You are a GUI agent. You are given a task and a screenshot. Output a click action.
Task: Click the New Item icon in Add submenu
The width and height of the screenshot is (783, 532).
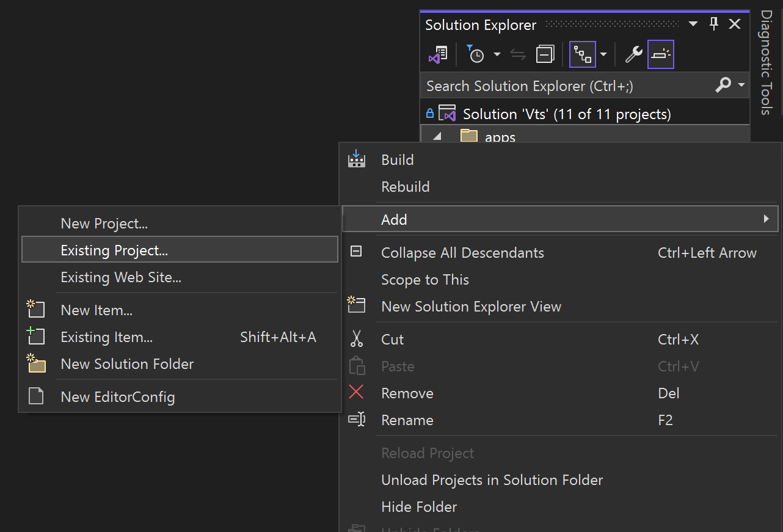(36, 309)
